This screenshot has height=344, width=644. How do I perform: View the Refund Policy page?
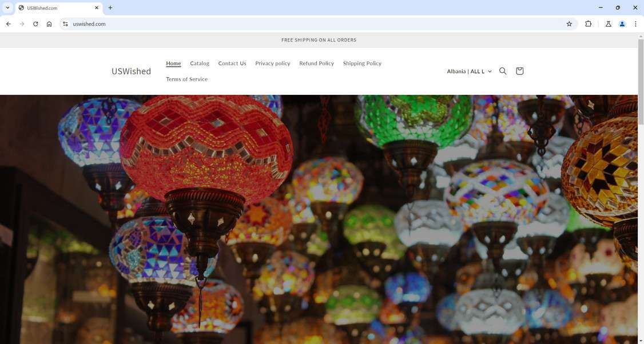tap(317, 63)
